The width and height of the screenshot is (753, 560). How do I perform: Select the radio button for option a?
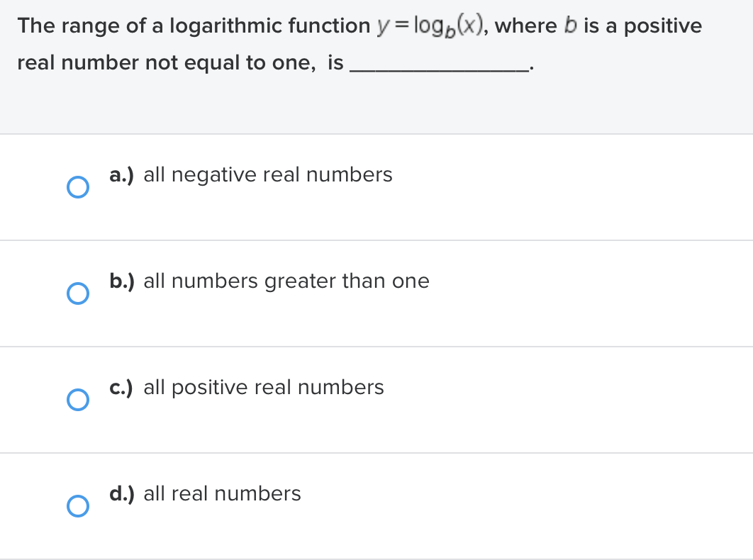78,187
